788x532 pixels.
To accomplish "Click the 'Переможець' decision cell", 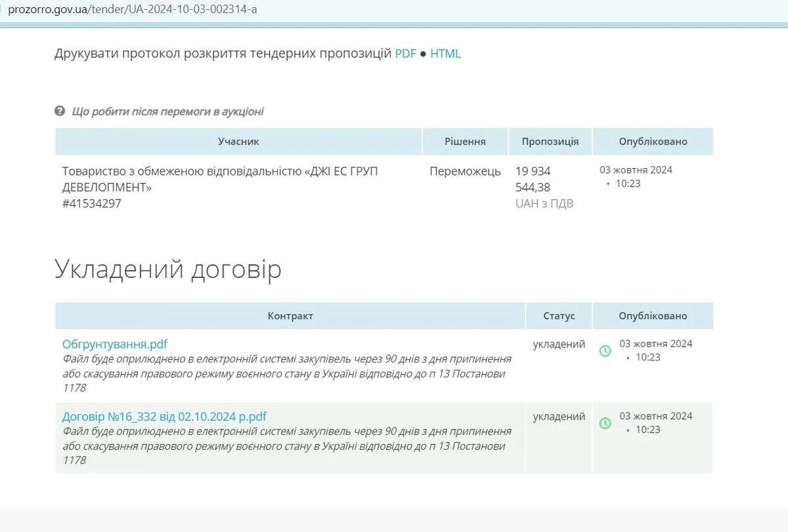I will (465, 171).
